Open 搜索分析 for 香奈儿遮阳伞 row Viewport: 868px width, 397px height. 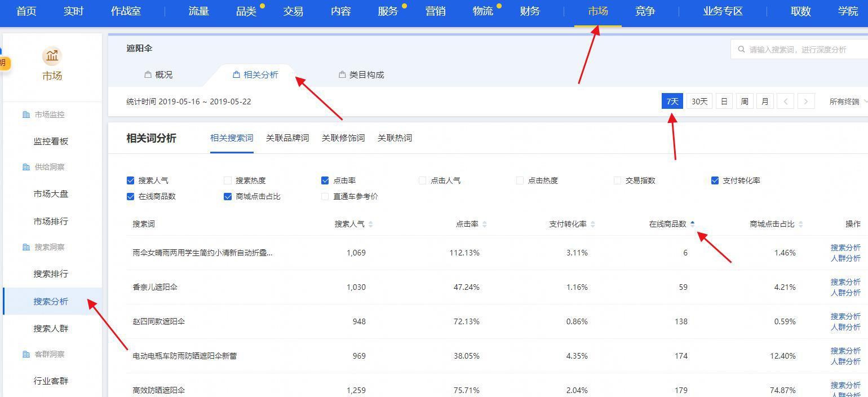tap(845, 282)
